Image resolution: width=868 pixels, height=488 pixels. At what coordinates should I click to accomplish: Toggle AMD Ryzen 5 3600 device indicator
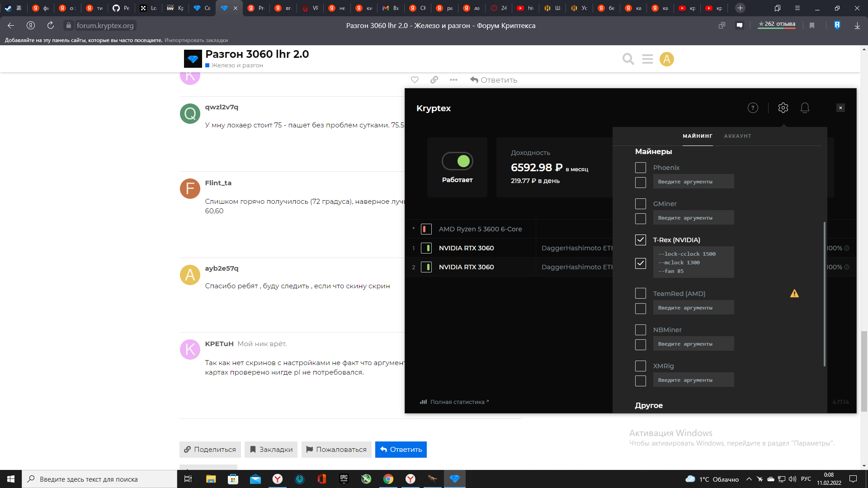tap(426, 229)
